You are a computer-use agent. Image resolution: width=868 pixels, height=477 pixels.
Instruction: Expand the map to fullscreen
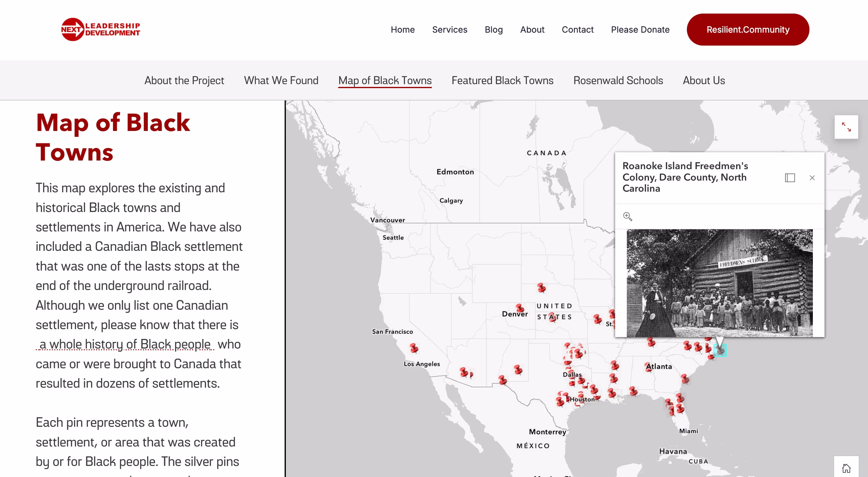click(846, 127)
